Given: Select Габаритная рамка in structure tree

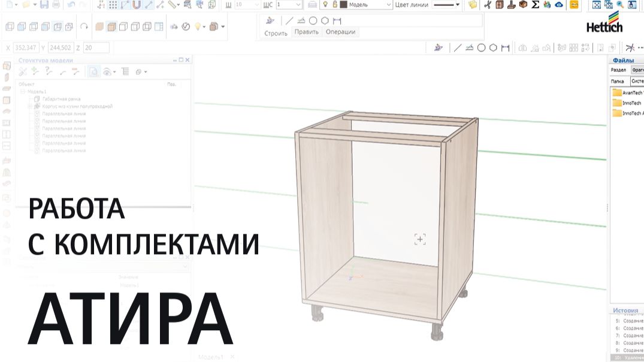Looking at the screenshot, I should [x=61, y=99].
